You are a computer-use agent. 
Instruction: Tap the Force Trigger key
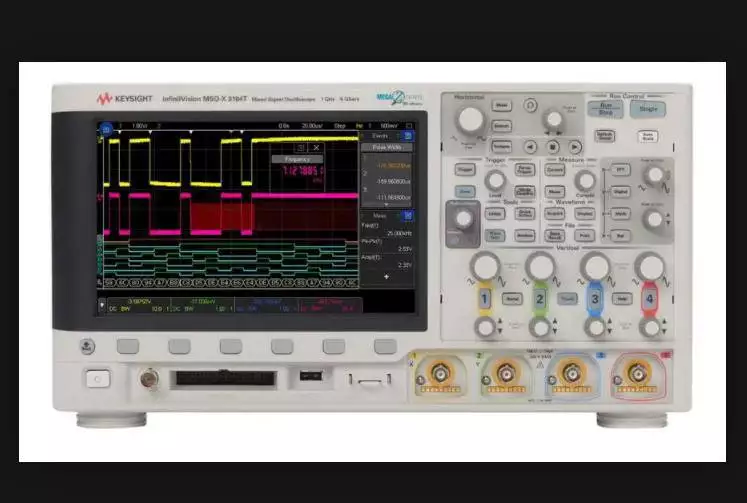click(525, 170)
